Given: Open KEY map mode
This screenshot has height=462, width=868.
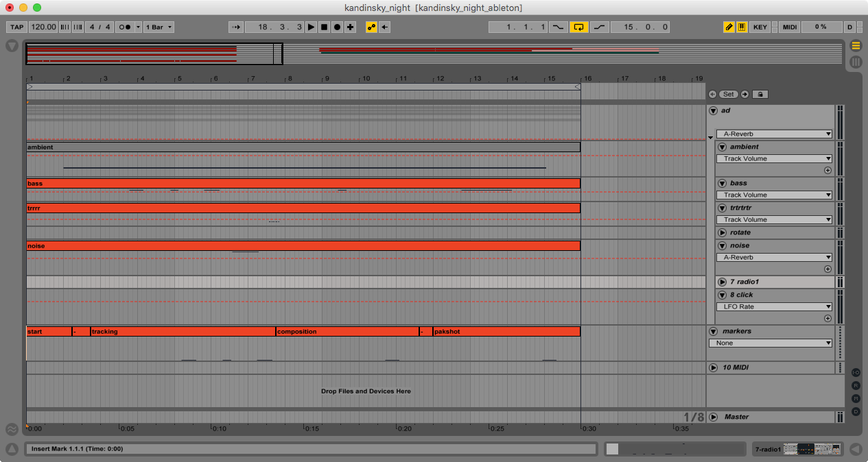Looking at the screenshot, I should point(760,27).
